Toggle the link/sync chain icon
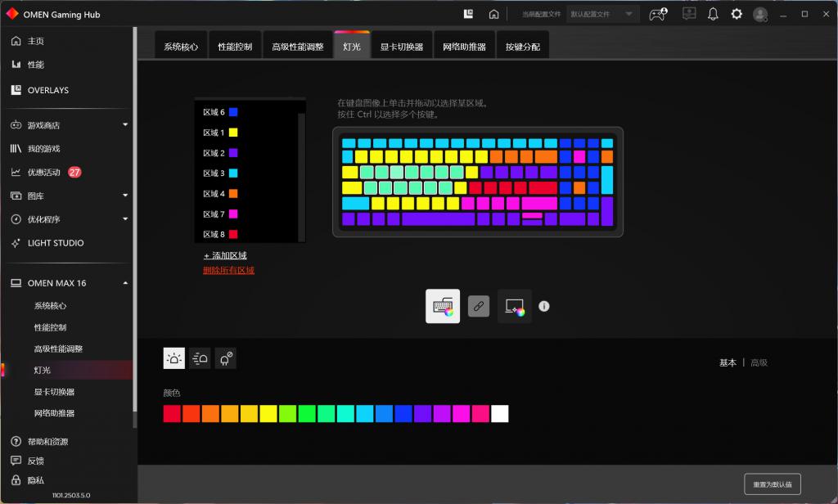This screenshot has width=838, height=504. click(x=478, y=306)
